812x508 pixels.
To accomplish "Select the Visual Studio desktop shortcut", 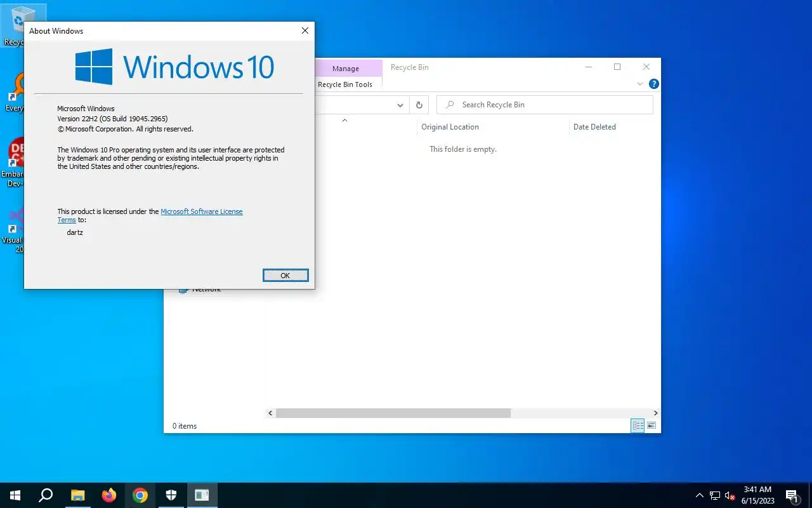I will click(x=13, y=230).
